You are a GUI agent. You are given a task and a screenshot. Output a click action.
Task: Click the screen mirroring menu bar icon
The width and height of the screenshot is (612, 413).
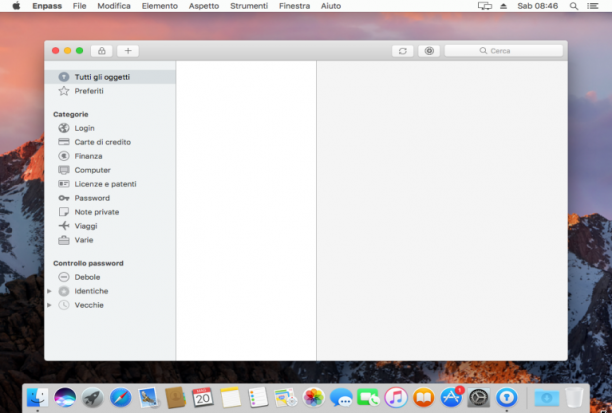pyautogui.click(x=485, y=6)
